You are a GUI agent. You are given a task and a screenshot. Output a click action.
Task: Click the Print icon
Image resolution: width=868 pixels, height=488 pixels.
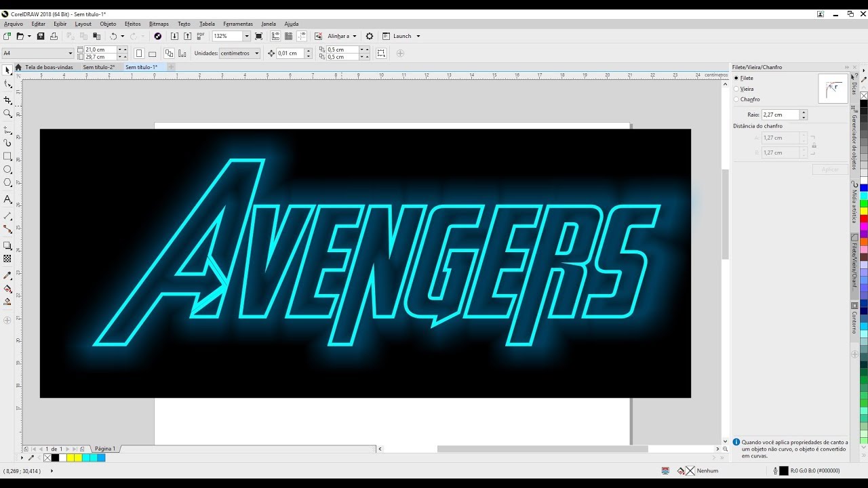(x=54, y=36)
